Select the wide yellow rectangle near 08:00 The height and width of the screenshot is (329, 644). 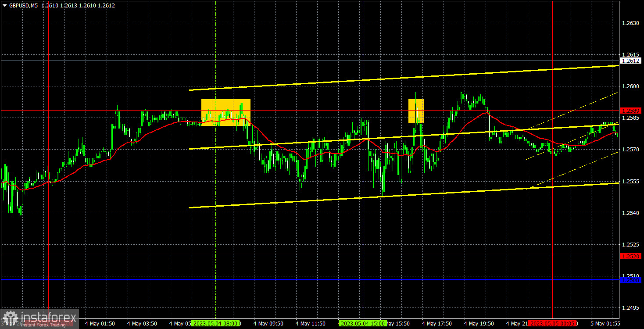[226, 112]
